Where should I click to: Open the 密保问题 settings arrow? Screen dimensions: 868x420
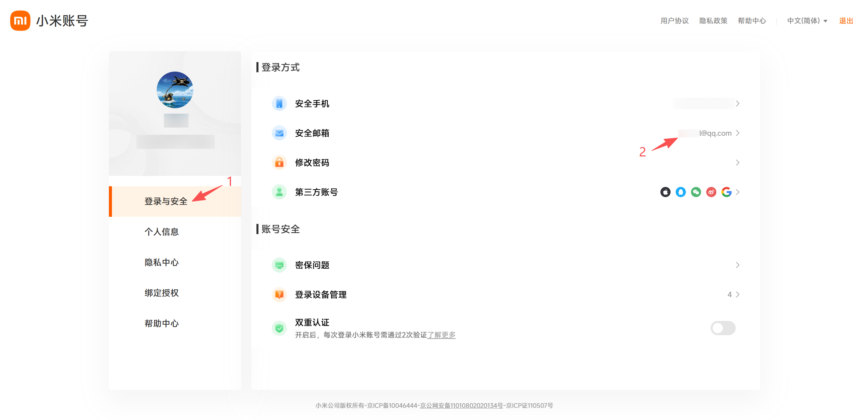737,265
